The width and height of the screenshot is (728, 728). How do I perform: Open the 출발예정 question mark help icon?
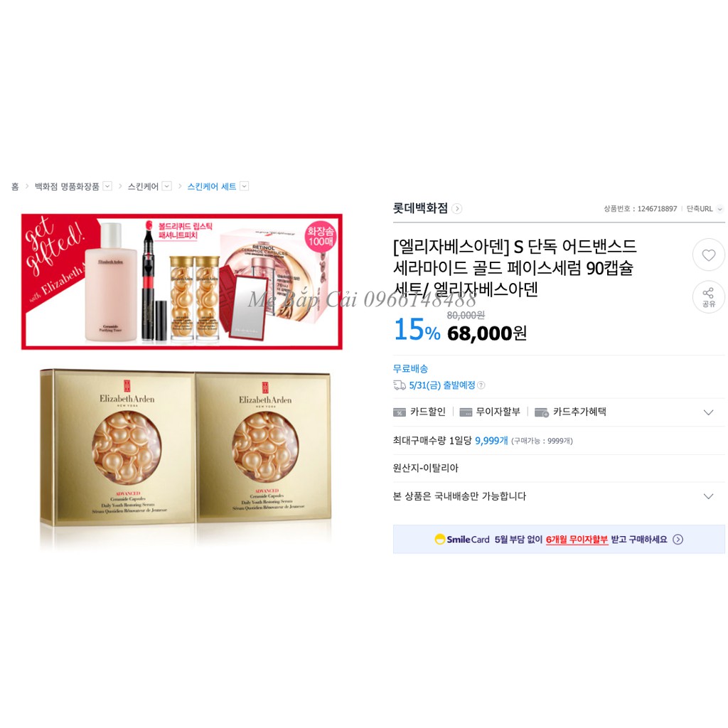(481, 385)
